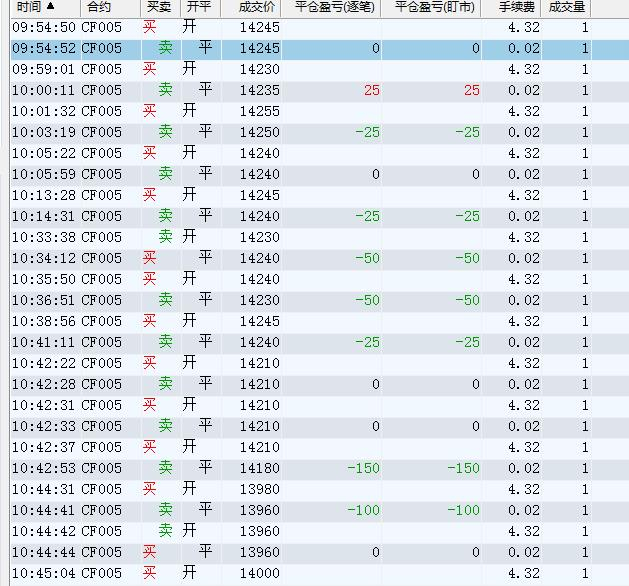Click 盯市 loss -100
Image resolution: width=629 pixels, height=586 pixels.
[x=464, y=510]
